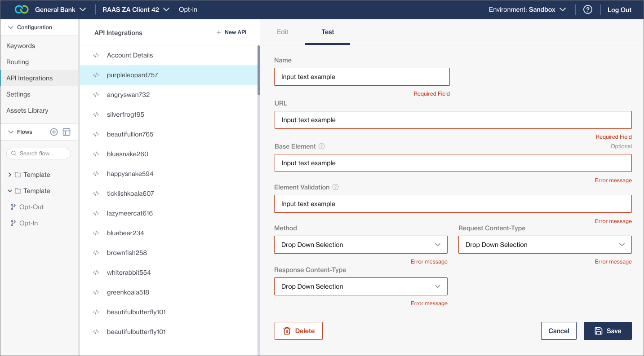The image size is (644, 356).
Task: Expand the Environment Sandbox selector
Action: pos(527,9)
